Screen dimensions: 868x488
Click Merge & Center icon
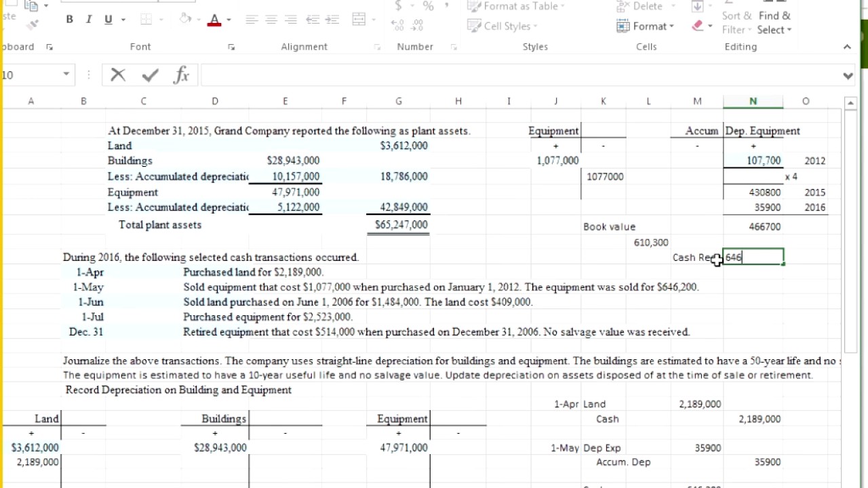coord(359,20)
